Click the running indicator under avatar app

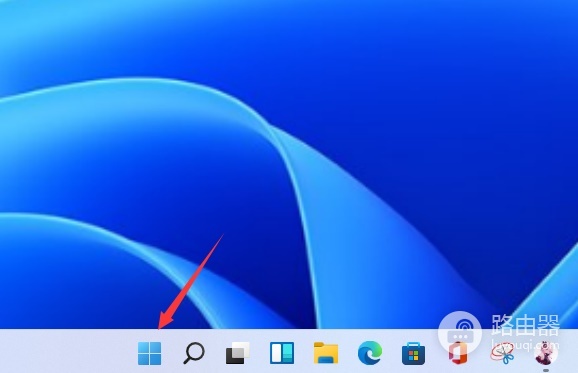coord(546,370)
